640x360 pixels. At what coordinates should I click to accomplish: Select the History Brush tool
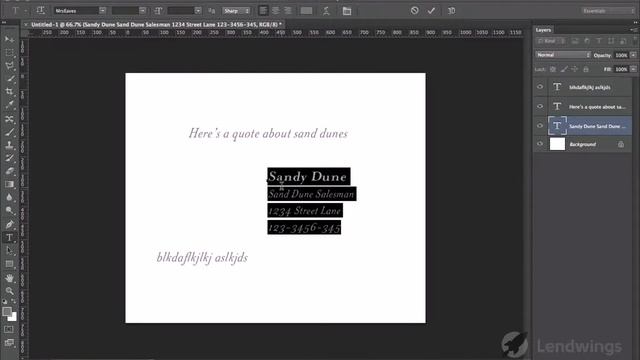[x=9, y=158]
